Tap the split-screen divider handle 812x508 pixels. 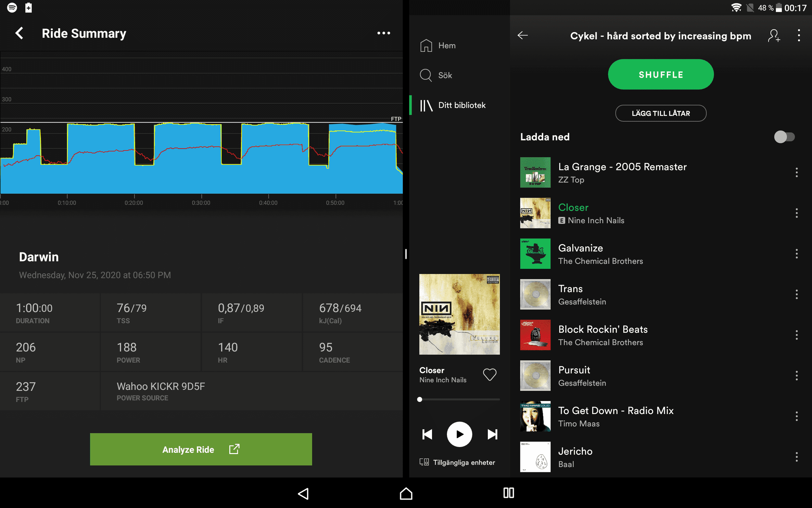[x=406, y=254]
